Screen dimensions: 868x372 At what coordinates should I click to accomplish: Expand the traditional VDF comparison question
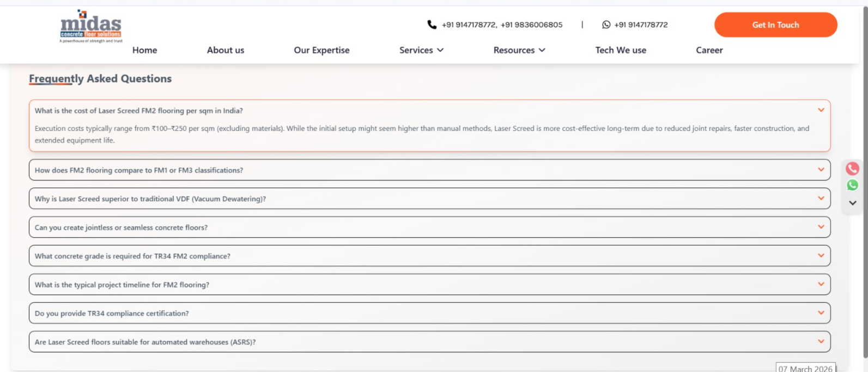click(429, 199)
